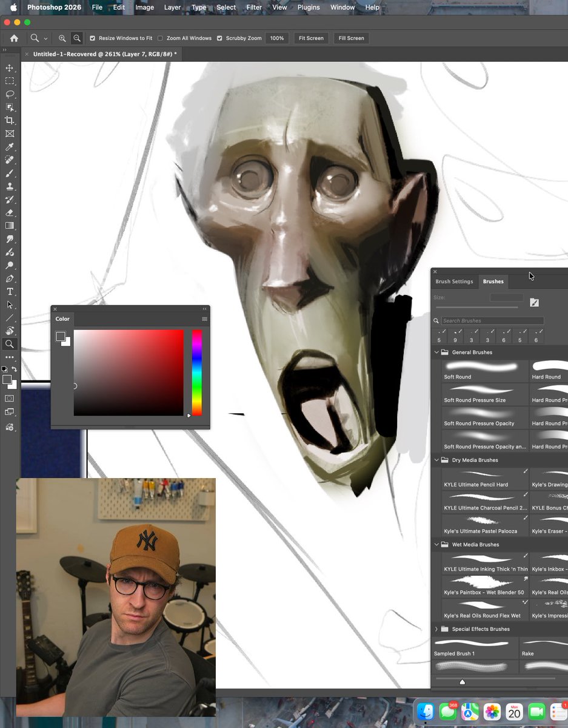Select the Path Selection arrow tool
The height and width of the screenshot is (728, 568).
tap(10, 305)
